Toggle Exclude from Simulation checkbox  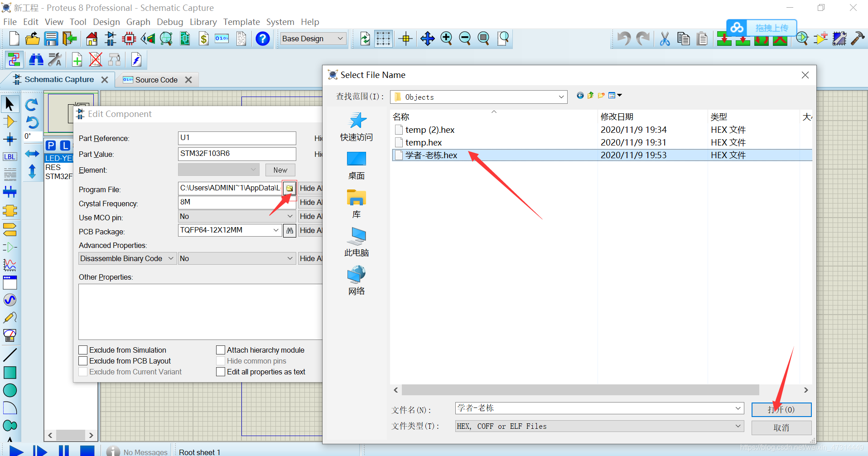click(83, 350)
